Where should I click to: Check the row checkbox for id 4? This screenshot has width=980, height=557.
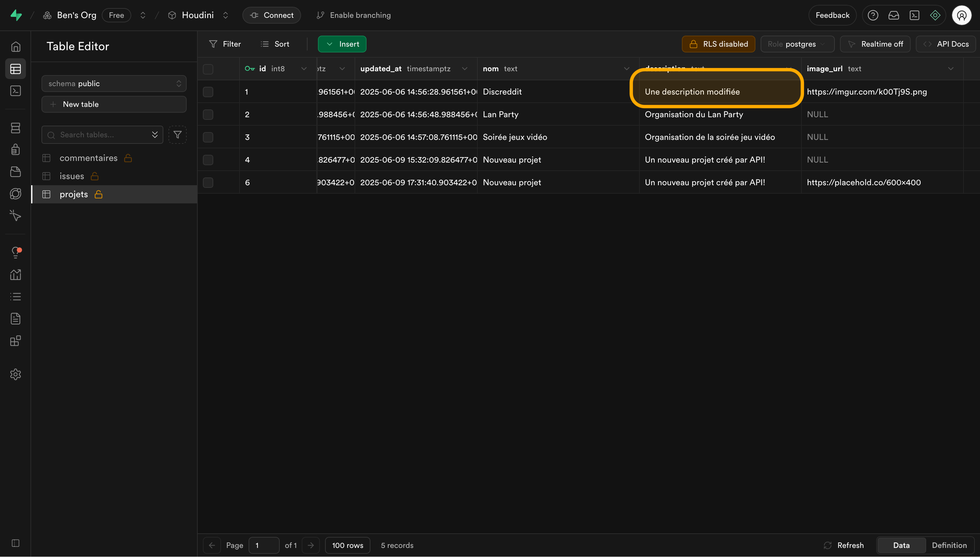point(208,160)
